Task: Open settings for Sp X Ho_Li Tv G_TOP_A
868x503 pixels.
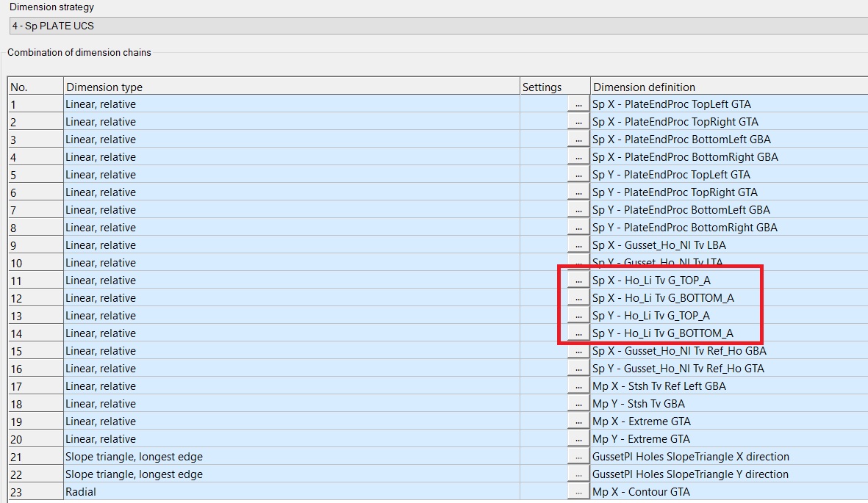Action: click(x=579, y=280)
